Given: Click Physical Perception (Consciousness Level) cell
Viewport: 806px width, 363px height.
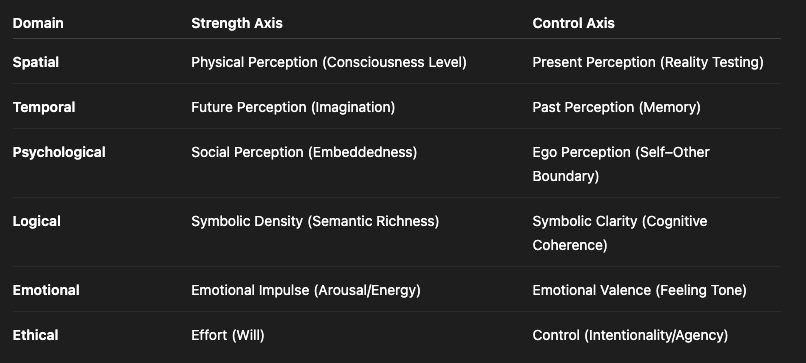Looking at the screenshot, I should [x=329, y=62].
